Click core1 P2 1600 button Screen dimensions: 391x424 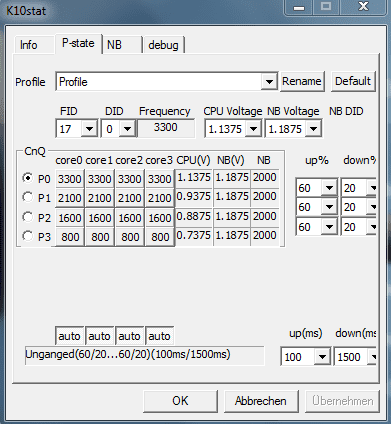100,218
